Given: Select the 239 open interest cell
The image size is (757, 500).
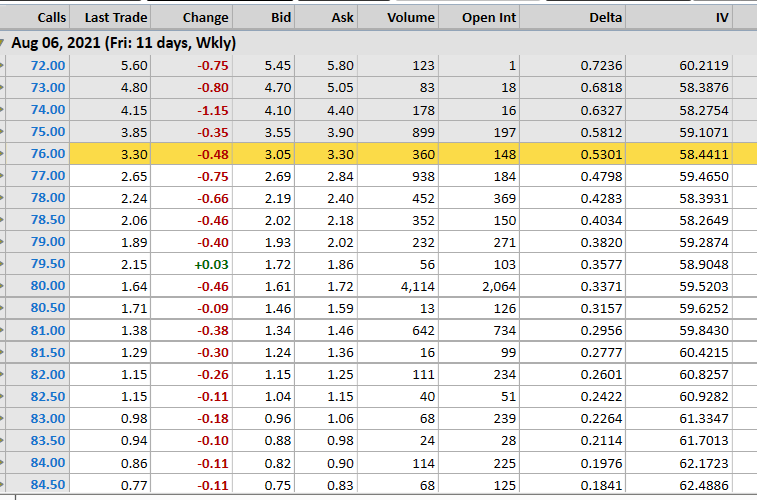Looking at the screenshot, I should [x=505, y=419].
